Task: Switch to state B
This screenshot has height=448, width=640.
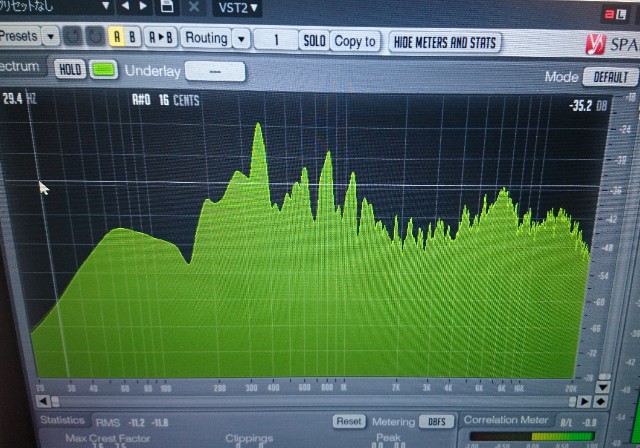Action: click(x=133, y=37)
